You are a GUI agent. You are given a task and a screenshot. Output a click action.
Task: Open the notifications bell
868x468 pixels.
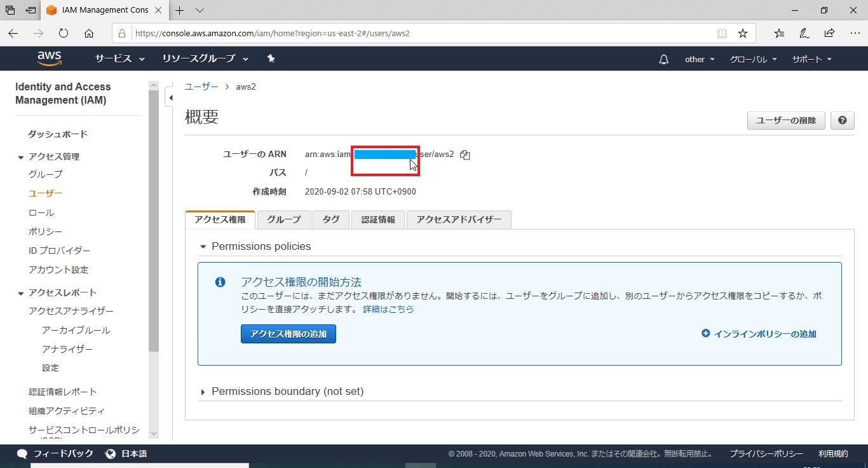[664, 59]
